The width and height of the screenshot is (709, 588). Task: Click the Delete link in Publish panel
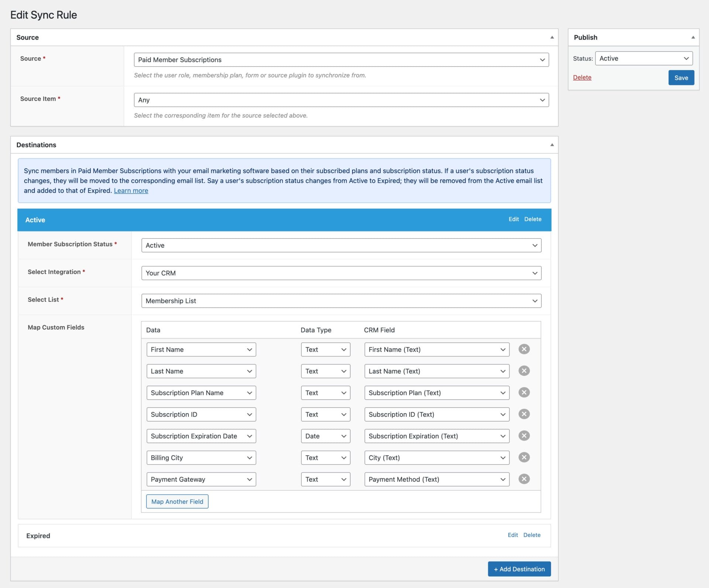(x=582, y=77)
